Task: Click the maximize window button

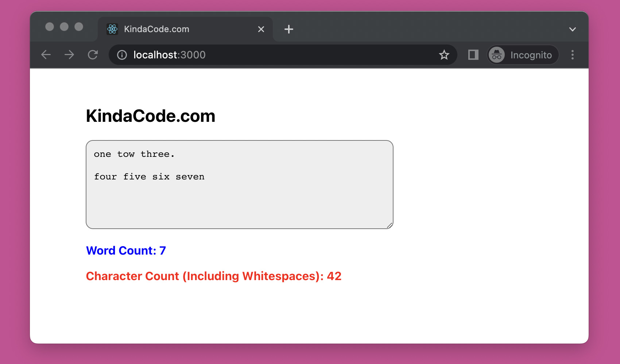Action: tap(79, 27)
